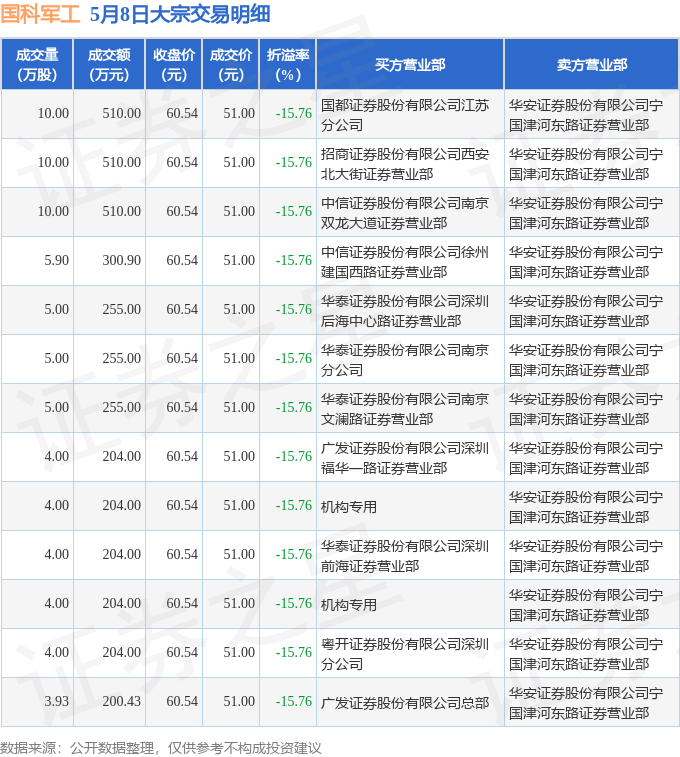Viewport: 680px width, 757px height.
Task: Select the 成交额(万元) column header
Action: [x=109, y=65]
